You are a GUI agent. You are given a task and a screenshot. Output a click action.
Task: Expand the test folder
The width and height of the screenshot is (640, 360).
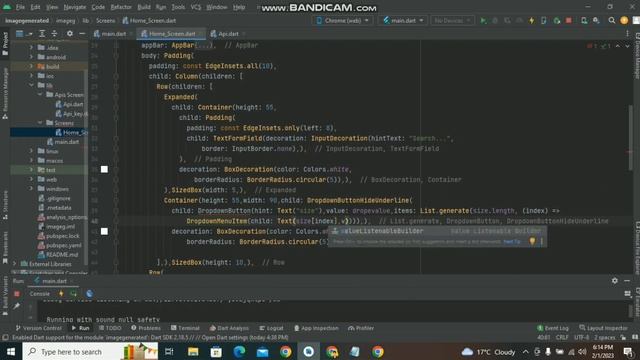tap(31, 170)
